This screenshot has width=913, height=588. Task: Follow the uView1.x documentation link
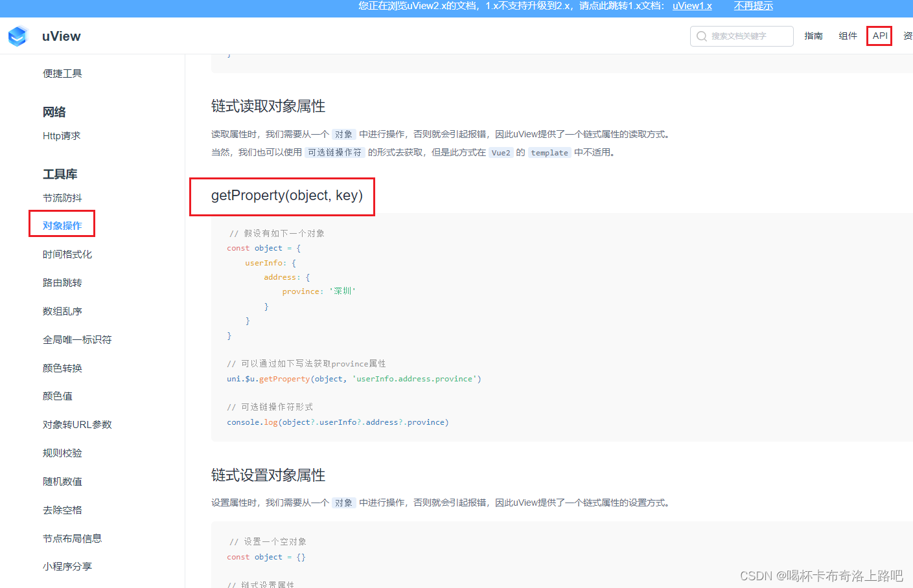(x=692, y=6)
